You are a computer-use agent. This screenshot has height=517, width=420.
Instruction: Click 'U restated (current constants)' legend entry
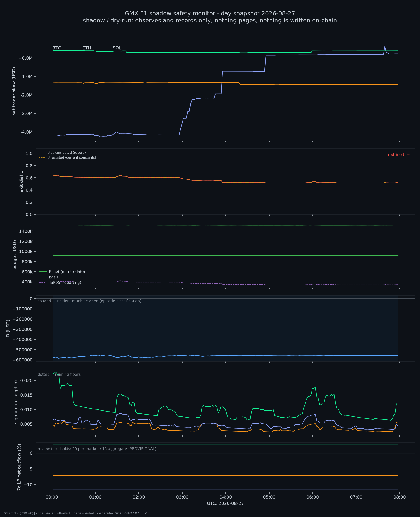point(67,157)
